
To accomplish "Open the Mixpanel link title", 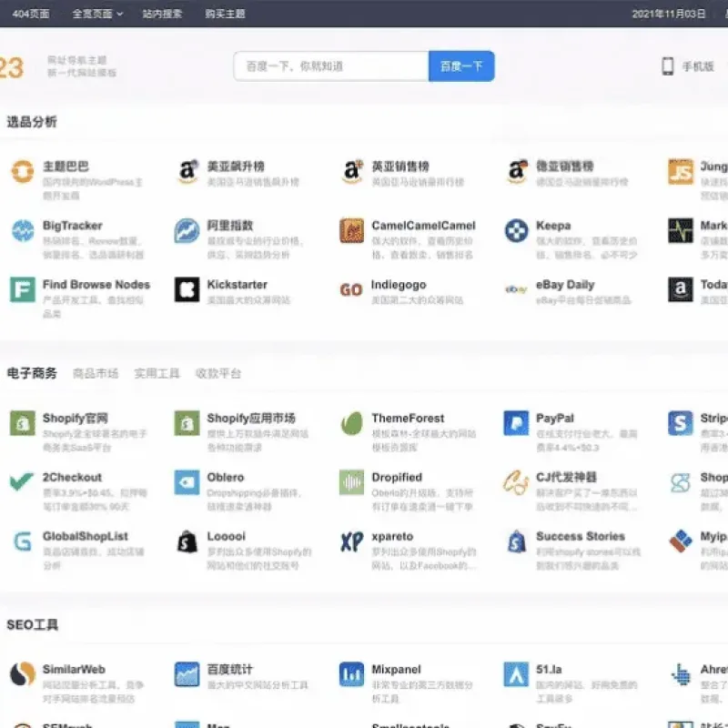I will (x=396, y=670).
